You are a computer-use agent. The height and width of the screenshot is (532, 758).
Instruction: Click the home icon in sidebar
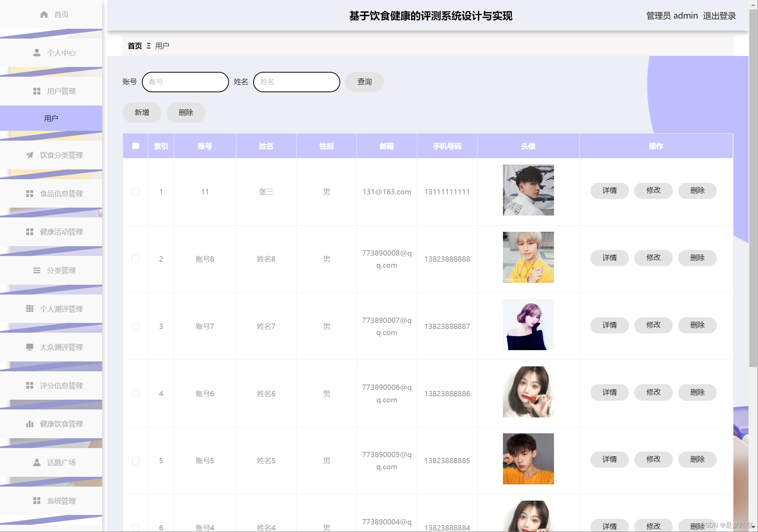tap(44, 14)
